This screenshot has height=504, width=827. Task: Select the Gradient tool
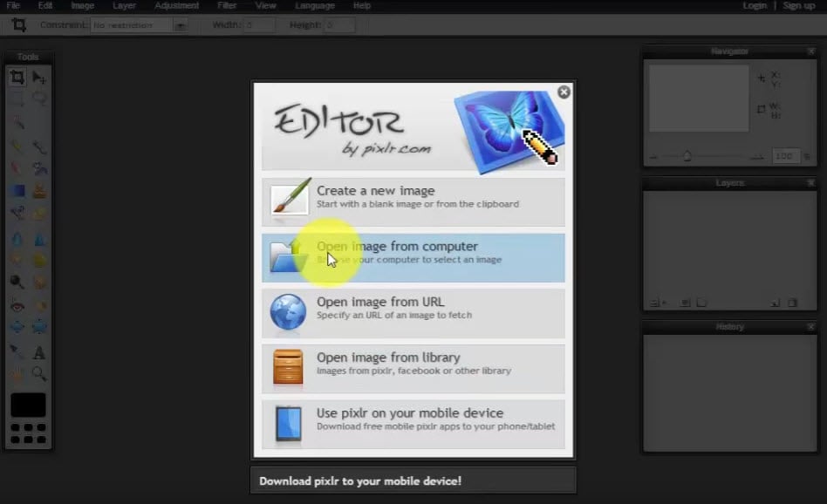pyautogui.click(x=17, y=190)
